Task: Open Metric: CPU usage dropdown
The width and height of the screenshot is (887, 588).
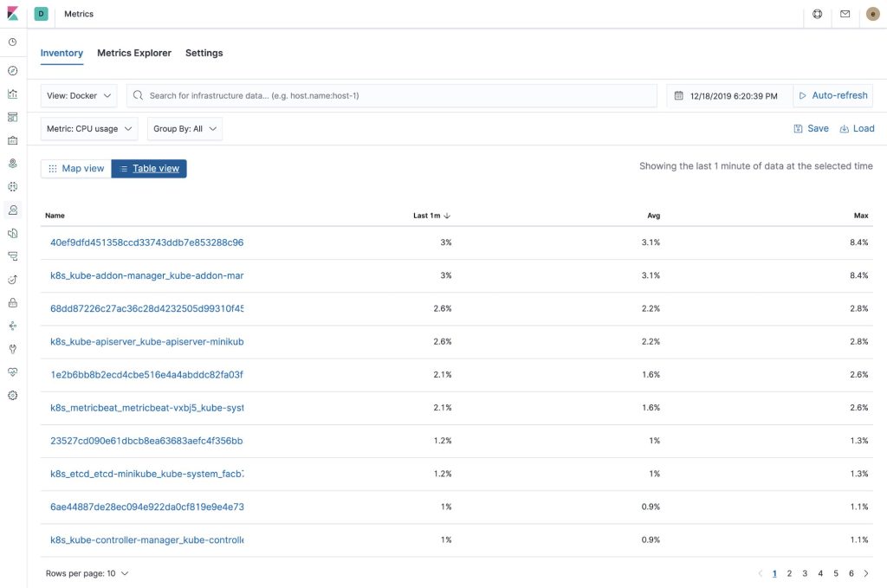Action: pos(89,129)
